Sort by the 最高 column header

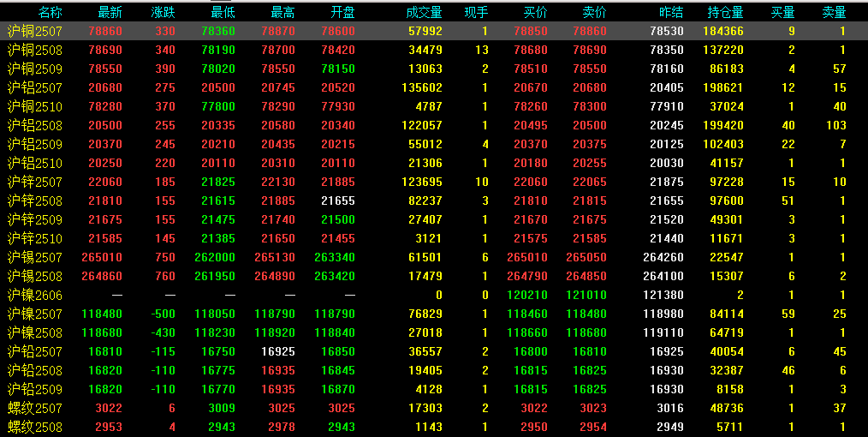point(282,13)
